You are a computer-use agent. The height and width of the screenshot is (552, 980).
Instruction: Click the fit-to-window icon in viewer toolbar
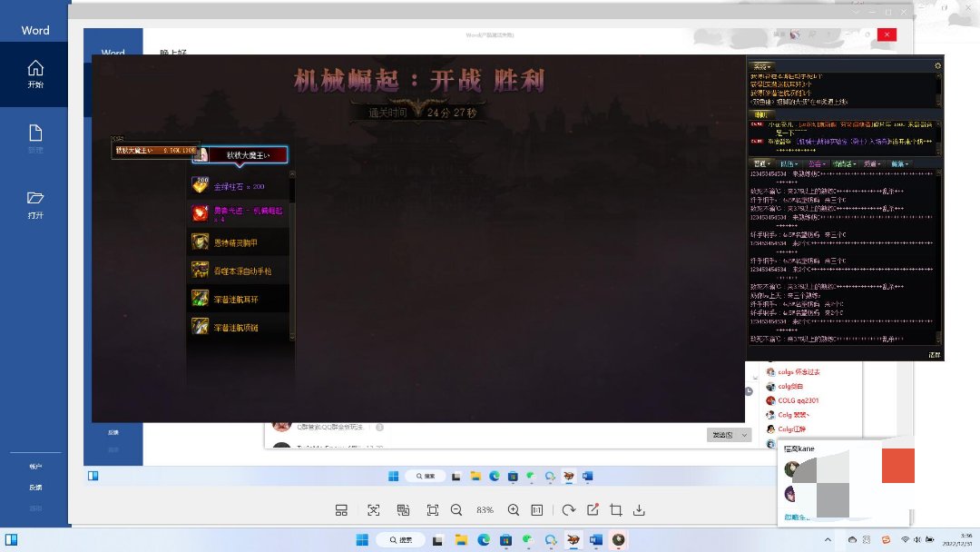[x=433, y=510]
